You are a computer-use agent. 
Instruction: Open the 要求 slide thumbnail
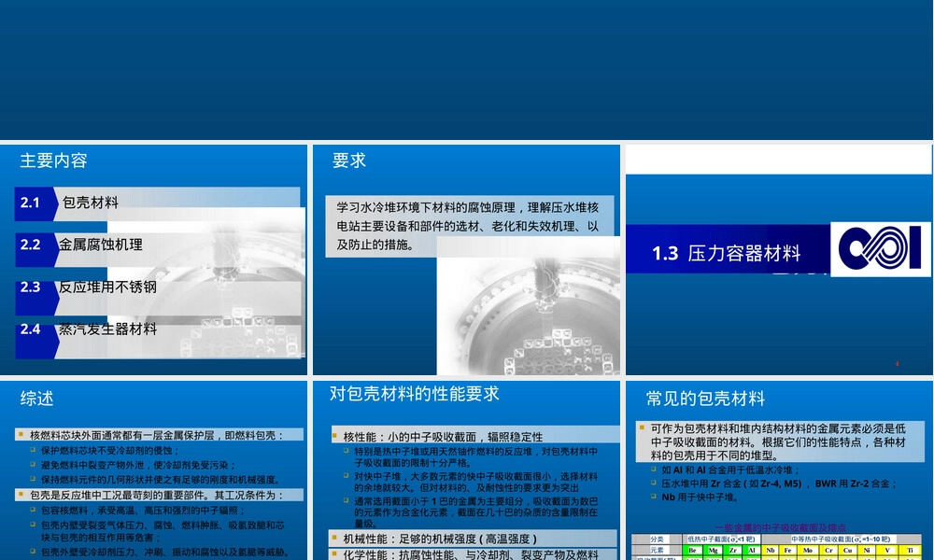coord(466,259)
